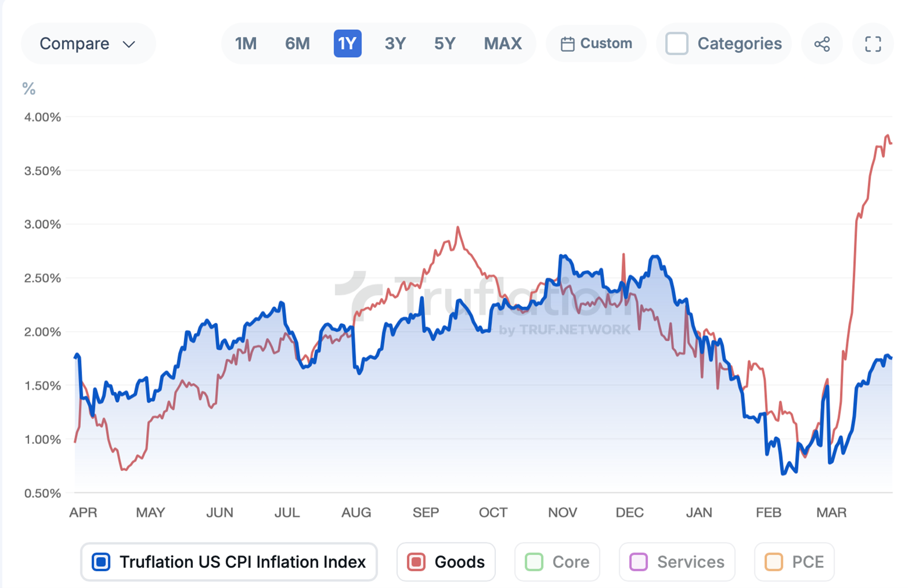Switch to the 6M time range
This screenshot has width=908, height=588.
pyautogui.click(x=297, y=44)
